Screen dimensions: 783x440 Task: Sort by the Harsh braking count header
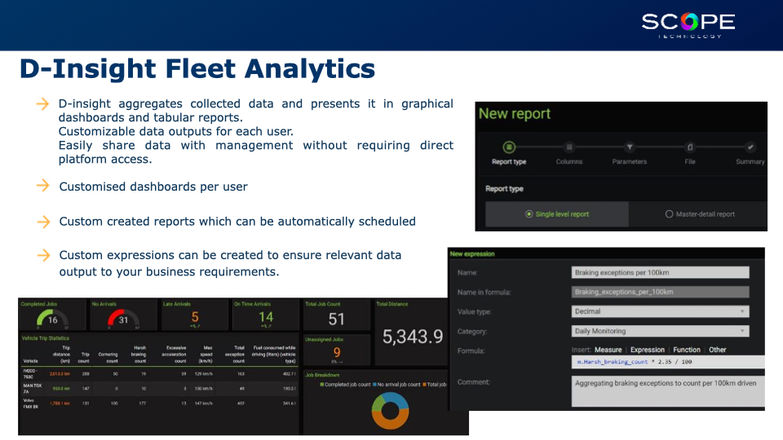[140, 354]
